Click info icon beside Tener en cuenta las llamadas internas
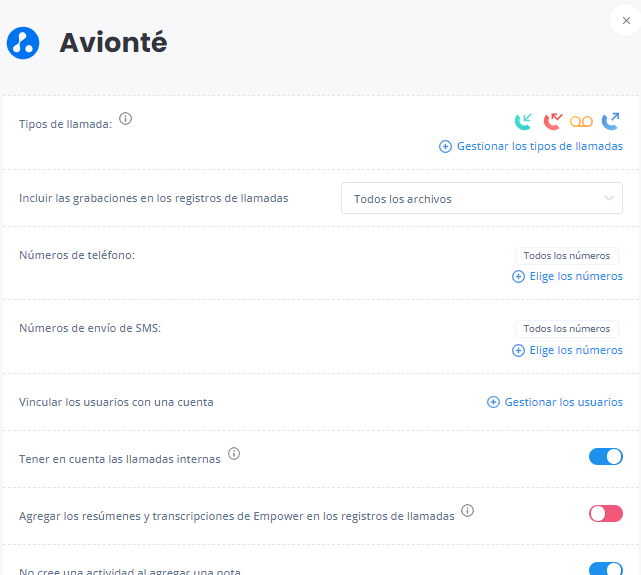Viewport: 641px width, 575px height. [234, 454]
